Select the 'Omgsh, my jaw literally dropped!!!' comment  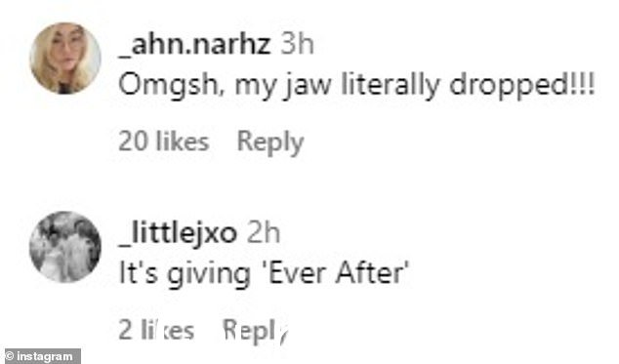[x=356, y=86]
